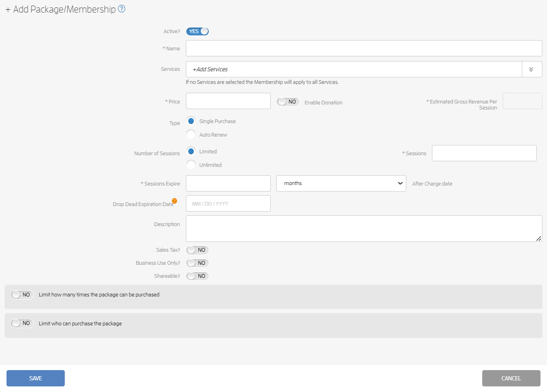Enable the Shareable toggle
The width and height of the screenshot is (547, 392).
[x=198, y=276]
